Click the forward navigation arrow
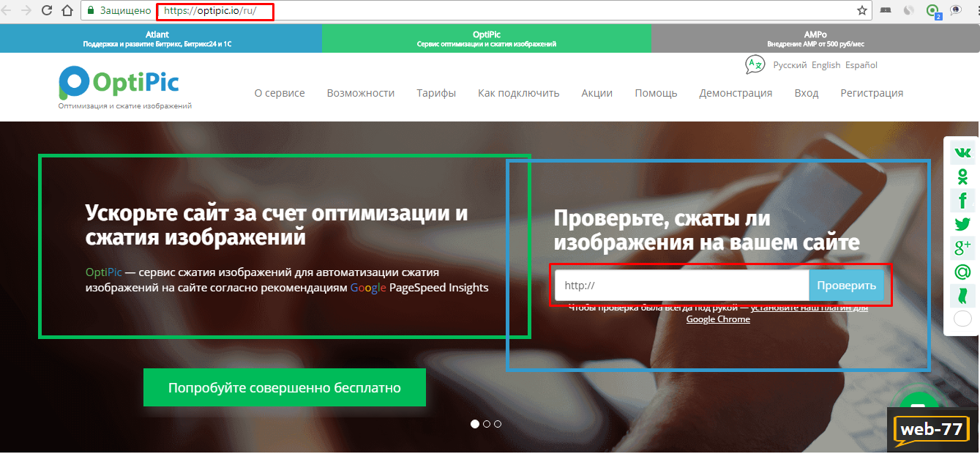The image size is (980, 454). point(26,11)
